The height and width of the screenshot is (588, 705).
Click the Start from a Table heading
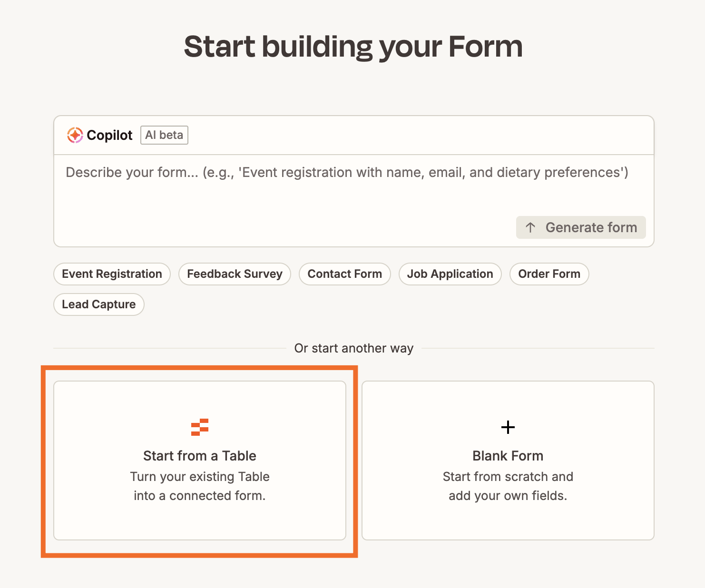click(200, 456)
